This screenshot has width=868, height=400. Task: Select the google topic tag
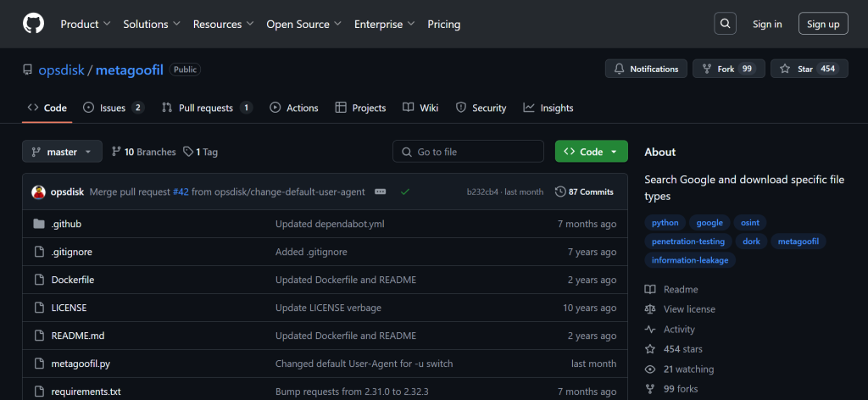click(x=709, y=223)
